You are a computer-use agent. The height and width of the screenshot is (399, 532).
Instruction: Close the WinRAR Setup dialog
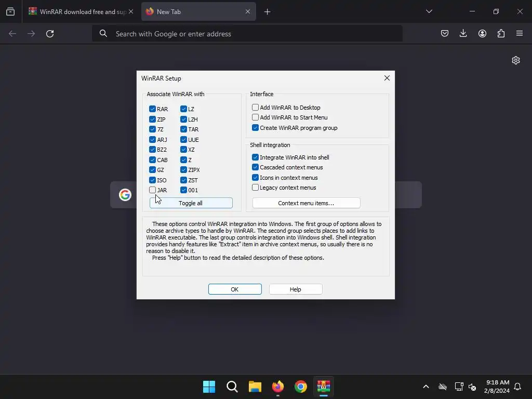387,78
